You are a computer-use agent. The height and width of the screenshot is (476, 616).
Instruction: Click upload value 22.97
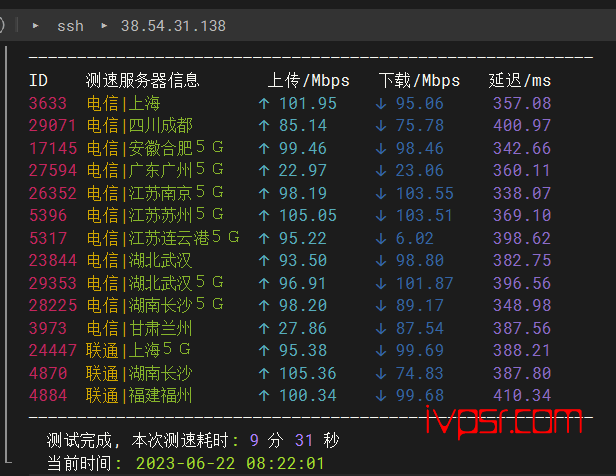(303, 170)
